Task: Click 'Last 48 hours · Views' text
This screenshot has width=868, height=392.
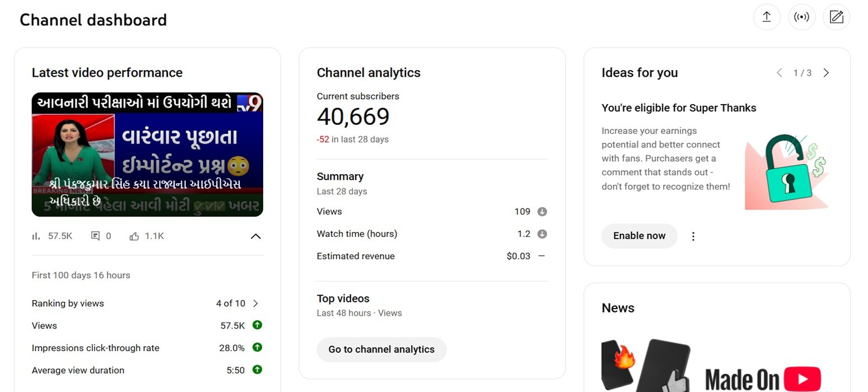Action: (360, 313)
